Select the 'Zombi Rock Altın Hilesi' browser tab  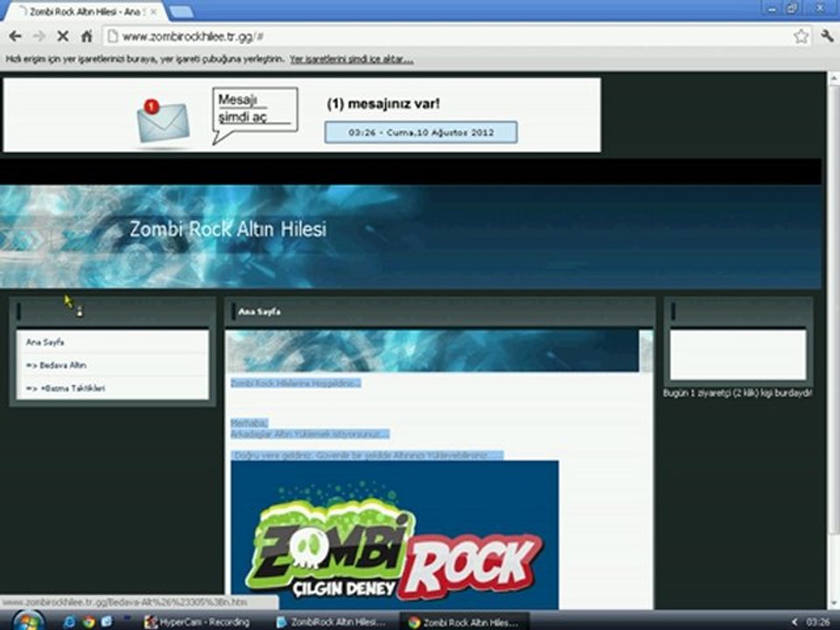click(86, 11)
